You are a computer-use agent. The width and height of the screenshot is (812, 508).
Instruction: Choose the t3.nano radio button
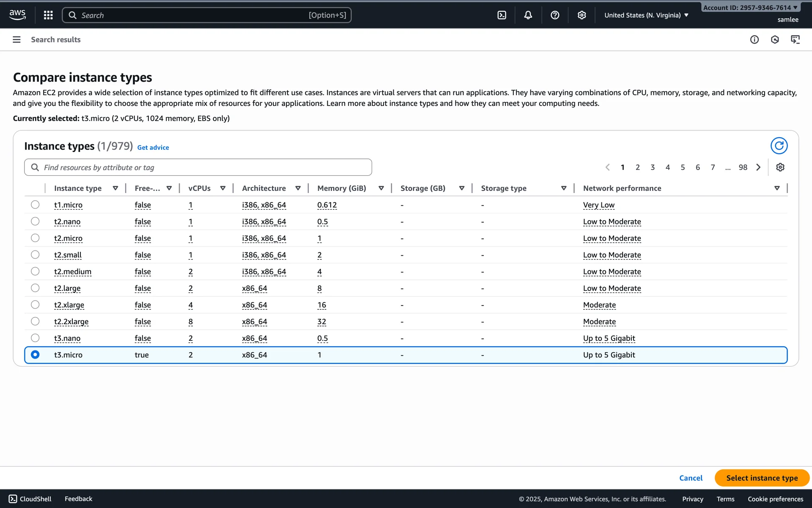(x=35, y=338)
